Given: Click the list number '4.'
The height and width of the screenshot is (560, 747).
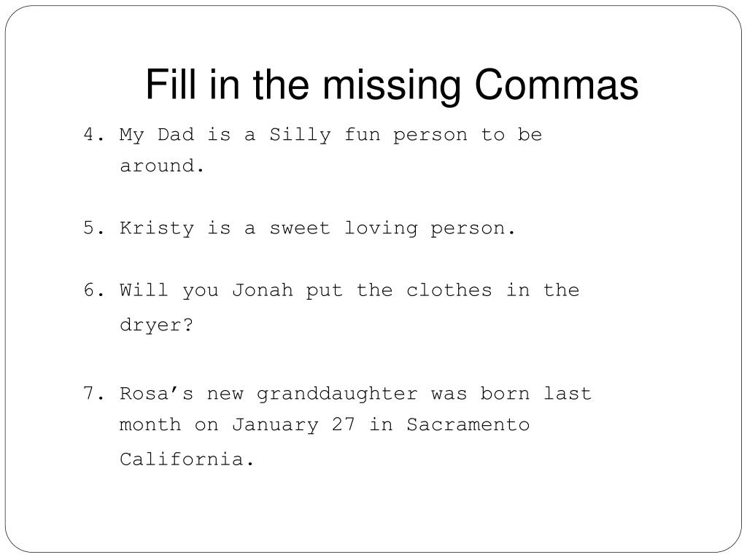Looking at the screenshot, I should click(94, 135).
